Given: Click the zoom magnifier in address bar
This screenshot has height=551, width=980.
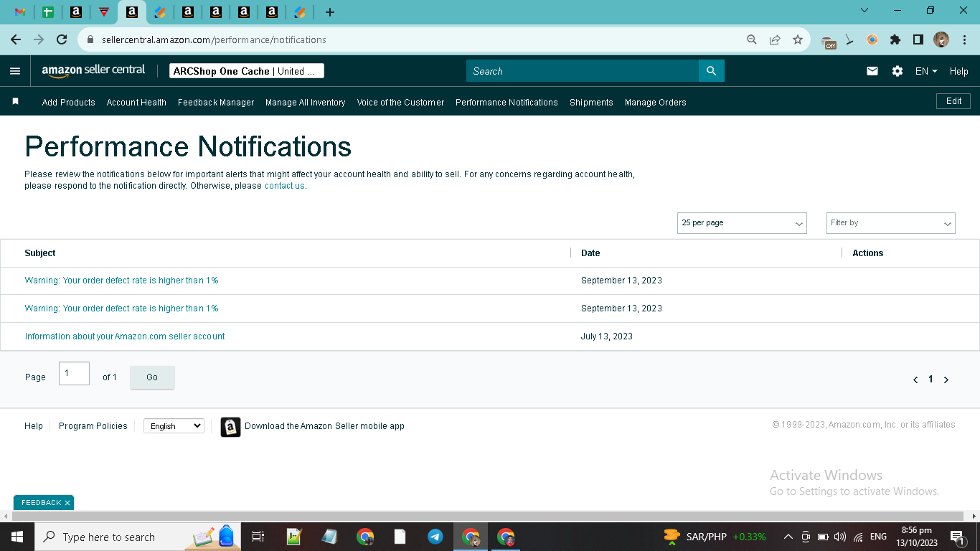Looking at the screenshot, I should (752, 39).
